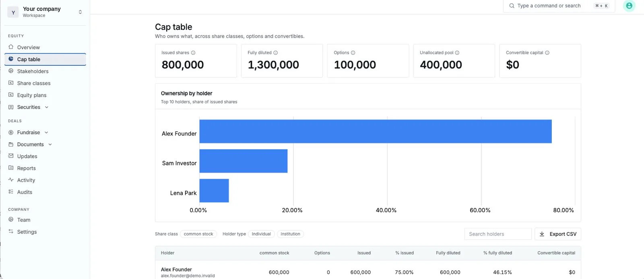Toggle the common stock filter chip
The width and height of the screenshot is (644, 279).
198,234
